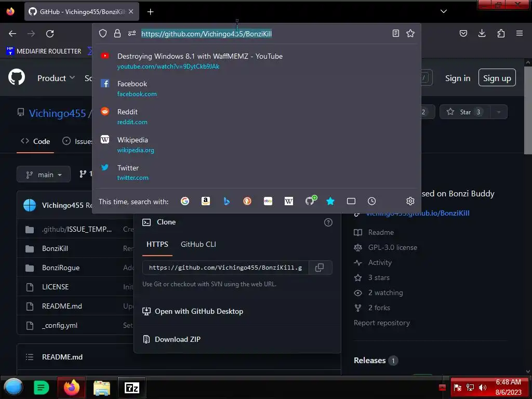Open the extensions puzzle icon
Image resolution: width=532 pixels, height=399 pixels.
pyautogui.click(x=501, y=33)
